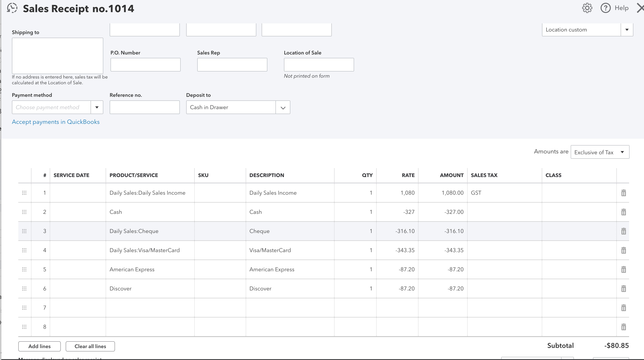Expand the Deposit to Cash in Drawer dropdown

click(283, 107)
